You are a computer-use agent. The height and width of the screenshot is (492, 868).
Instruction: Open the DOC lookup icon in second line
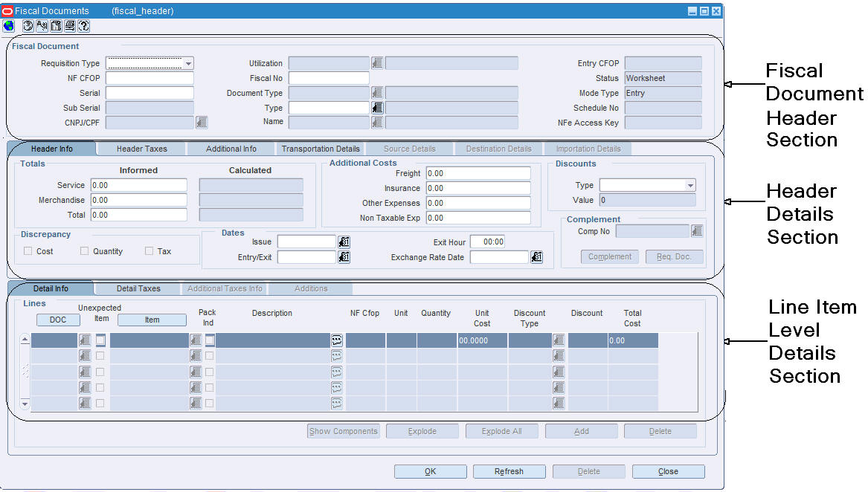(85, 356)
